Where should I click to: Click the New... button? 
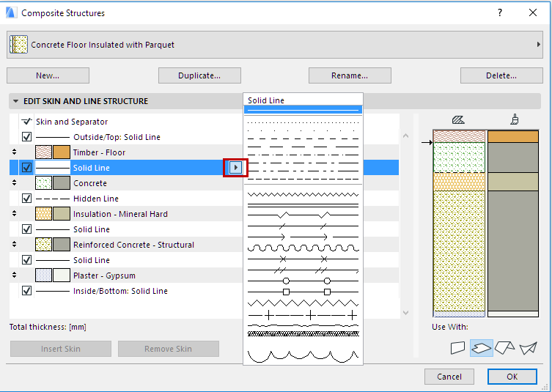tap(48, 75)
